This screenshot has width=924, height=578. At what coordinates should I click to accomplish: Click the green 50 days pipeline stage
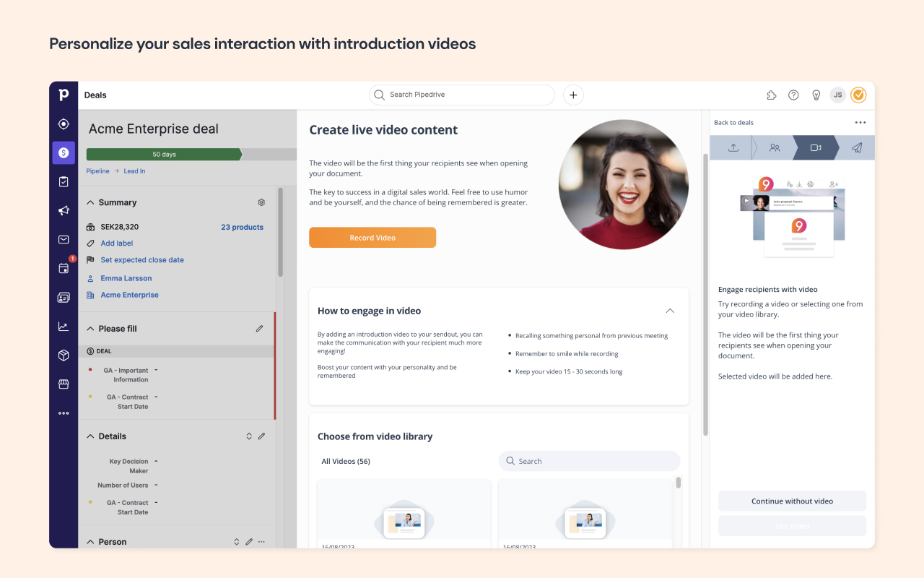click(164, 154)
